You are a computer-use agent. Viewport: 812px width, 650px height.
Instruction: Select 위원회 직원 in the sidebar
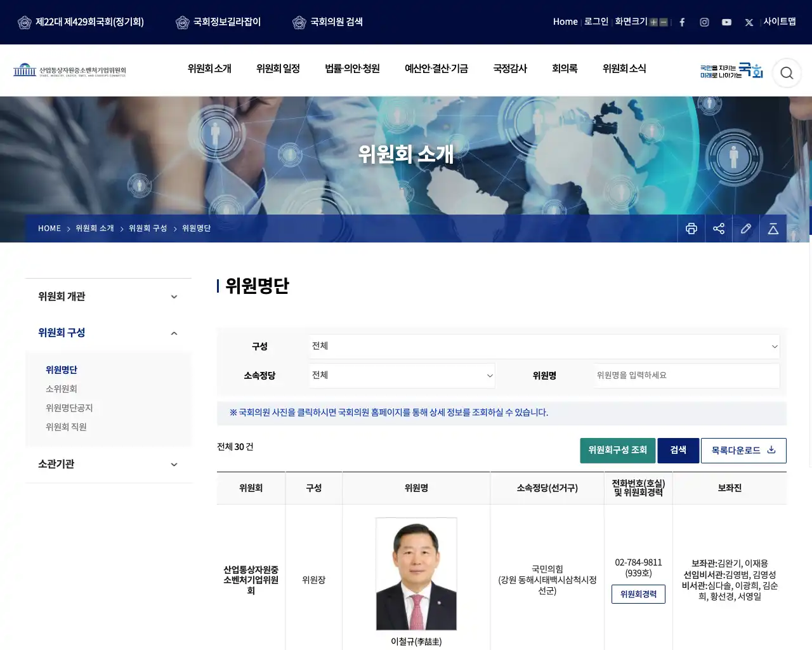tap(66, 427)
